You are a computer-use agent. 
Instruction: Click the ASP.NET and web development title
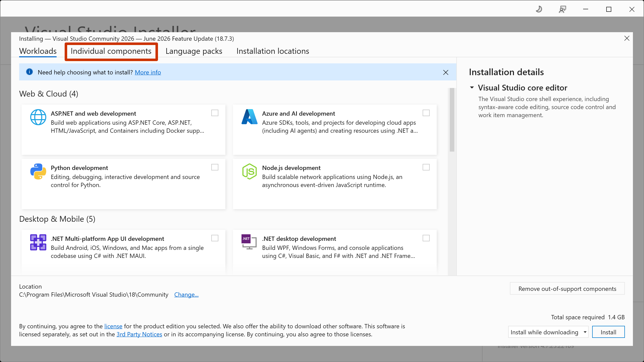click(93, 114)
